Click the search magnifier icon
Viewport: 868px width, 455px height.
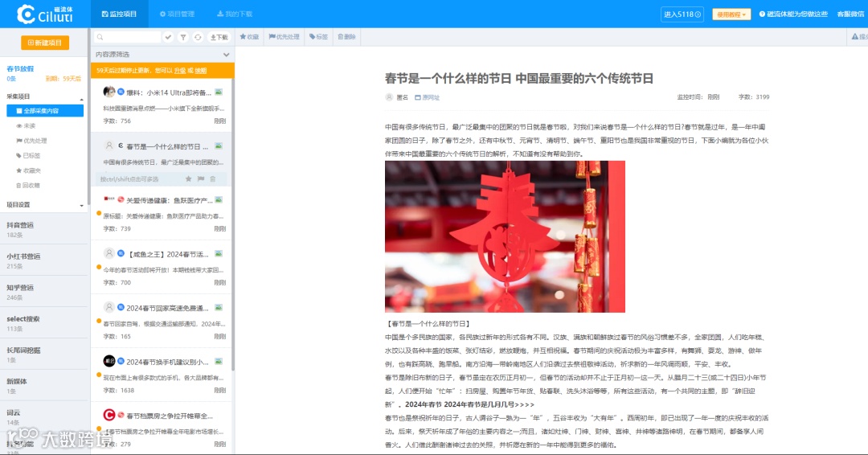(x=100, y=37)
